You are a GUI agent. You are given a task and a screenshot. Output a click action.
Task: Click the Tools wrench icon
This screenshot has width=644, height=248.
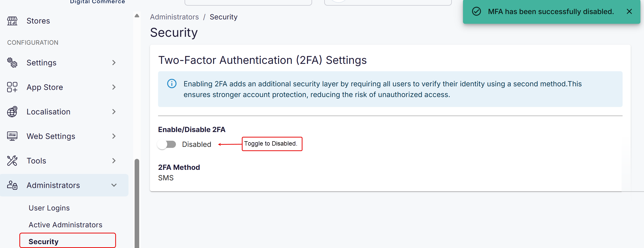tap(12, 161)
